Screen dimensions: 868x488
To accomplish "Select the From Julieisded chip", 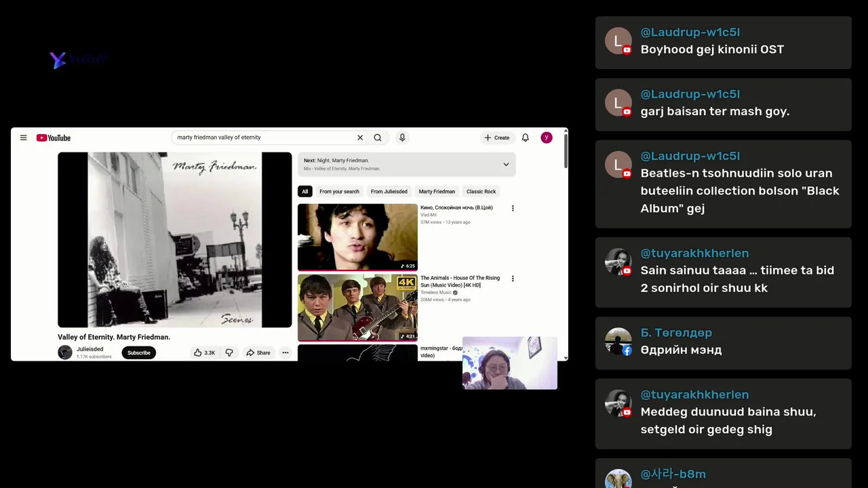I will pos(389,191).
